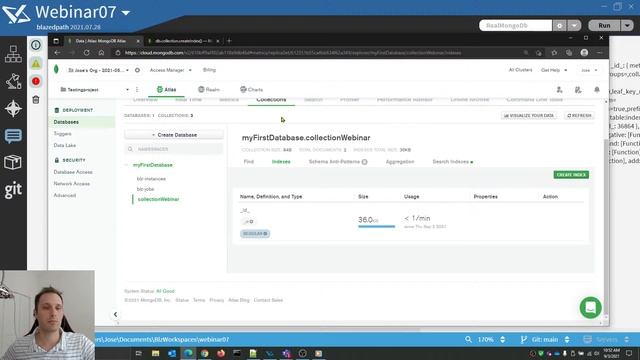Open Network Access in the Security section
Viewport: 640px width, 360px height.
(72, 184)
